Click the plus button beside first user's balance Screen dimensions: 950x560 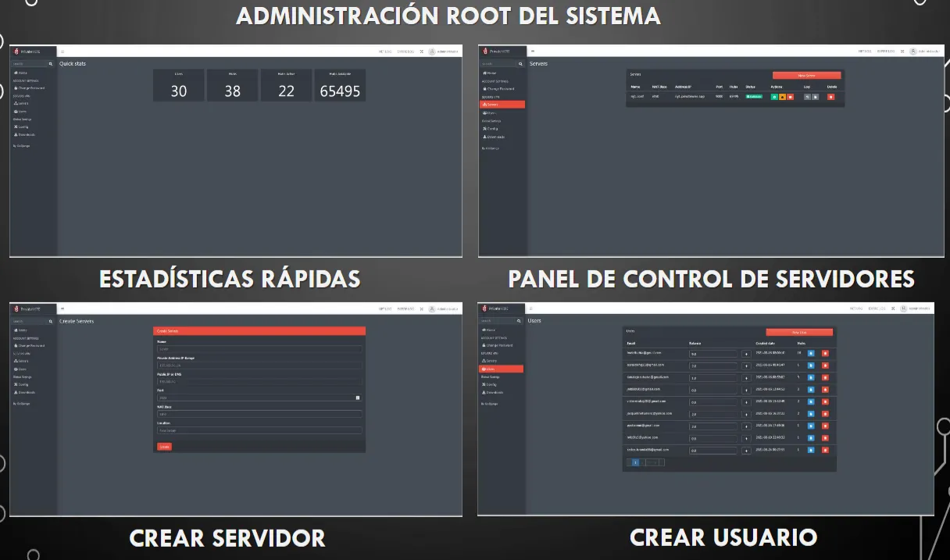(x=745, y=354)
